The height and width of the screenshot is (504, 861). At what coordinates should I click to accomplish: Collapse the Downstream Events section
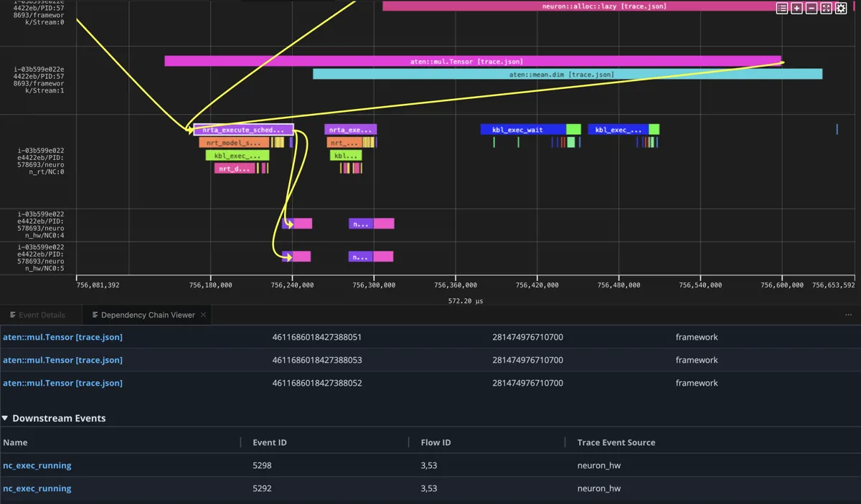pos(5,418)
